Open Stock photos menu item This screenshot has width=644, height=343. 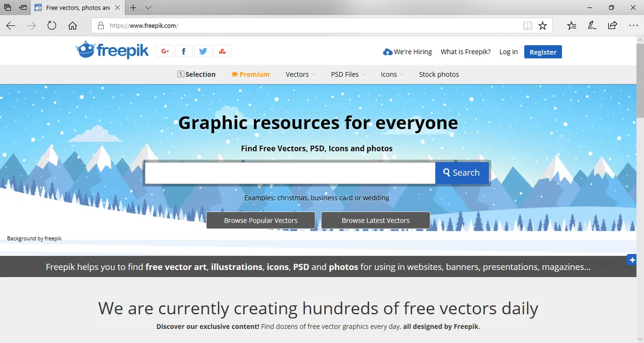coord(439,74)
